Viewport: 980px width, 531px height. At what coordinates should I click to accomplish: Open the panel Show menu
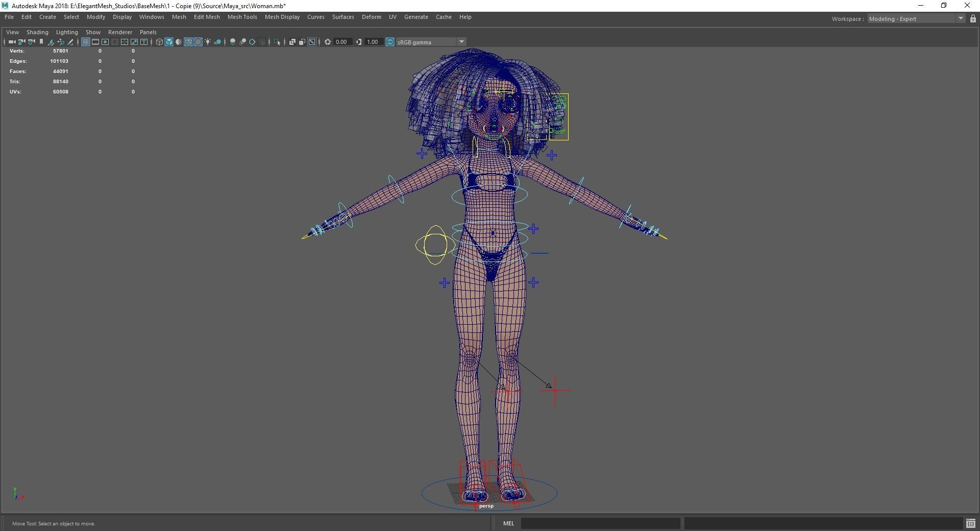(x=93, y=32)
